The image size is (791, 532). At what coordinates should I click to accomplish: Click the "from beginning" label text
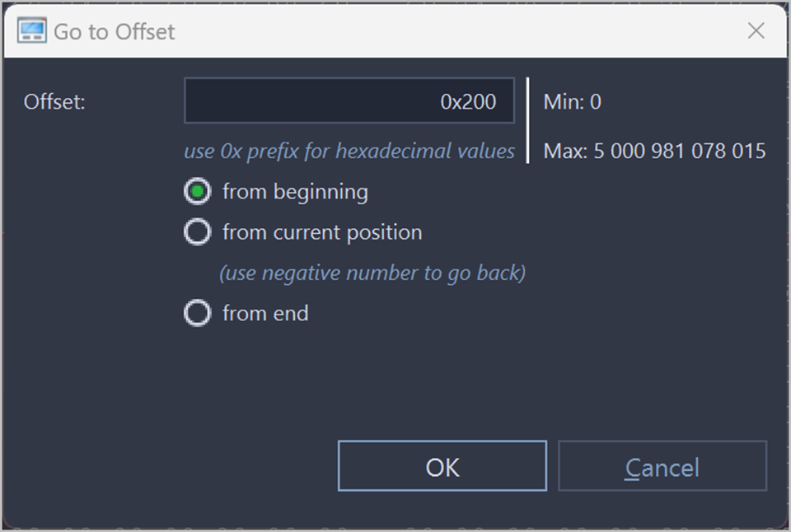pyautogui.click(x=295, y=192)
